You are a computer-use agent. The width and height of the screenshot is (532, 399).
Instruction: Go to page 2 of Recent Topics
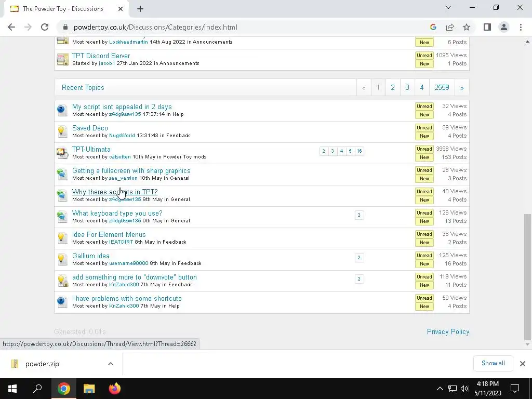(x=393, y=87)
